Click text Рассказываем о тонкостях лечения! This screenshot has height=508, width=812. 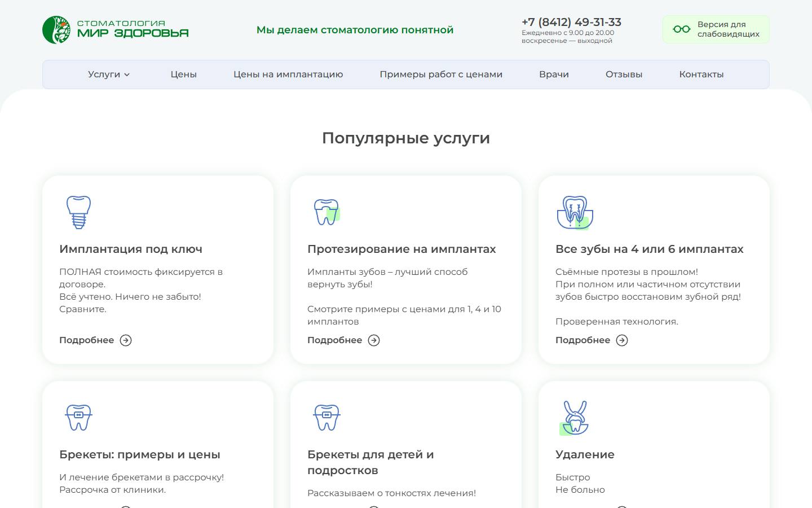click(391, 493)
